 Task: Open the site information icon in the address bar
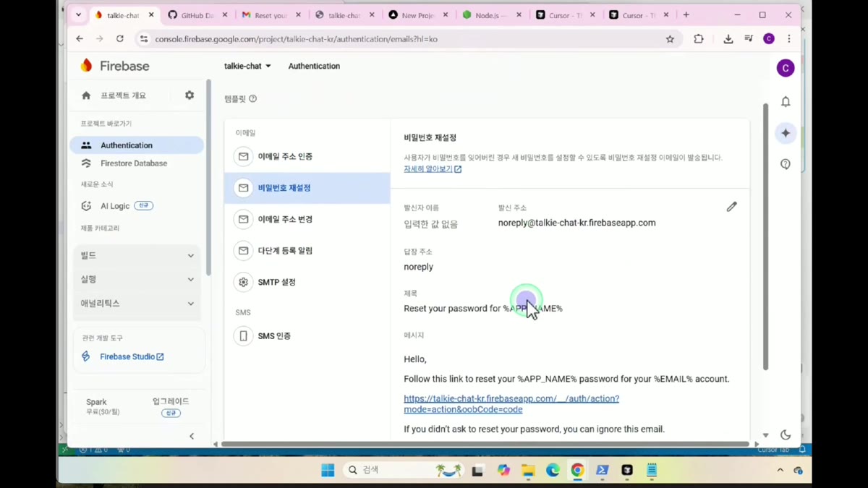point(144,39)
